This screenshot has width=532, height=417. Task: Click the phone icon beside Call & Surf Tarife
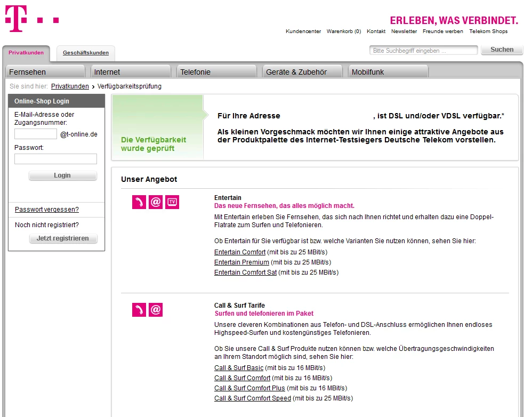coord(139,310)
